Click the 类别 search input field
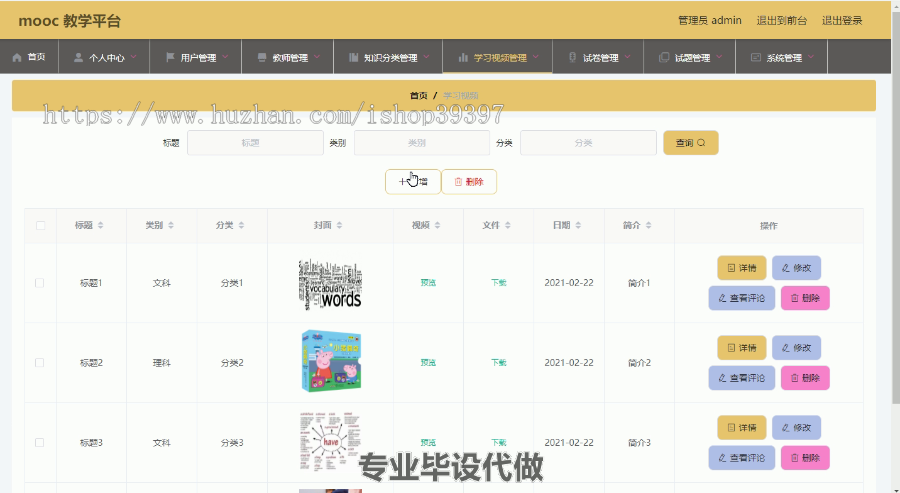The height and width of the screenshot is (493, 900). (422, 143)
